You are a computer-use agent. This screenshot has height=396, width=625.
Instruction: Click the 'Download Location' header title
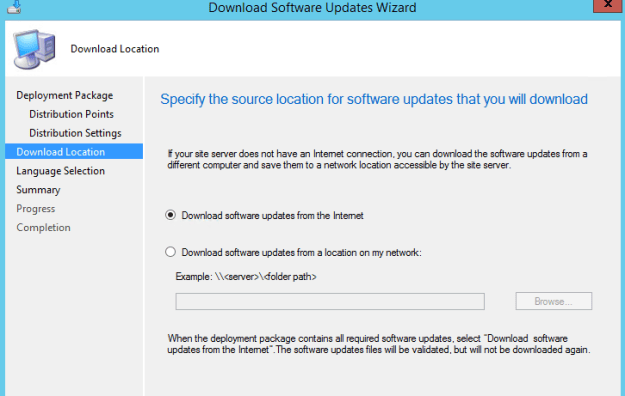click(x=115, y=49)
